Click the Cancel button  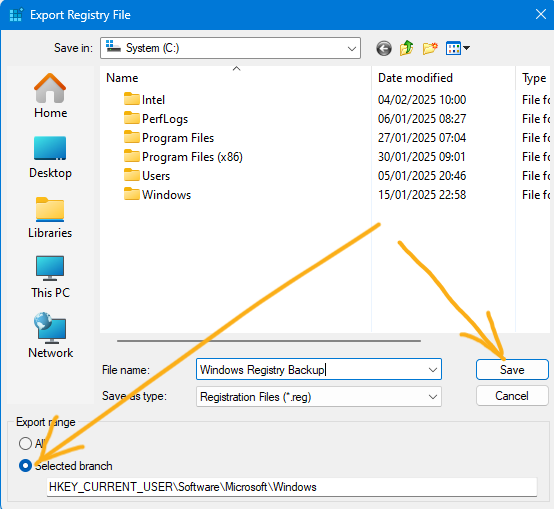coord(512,396)
